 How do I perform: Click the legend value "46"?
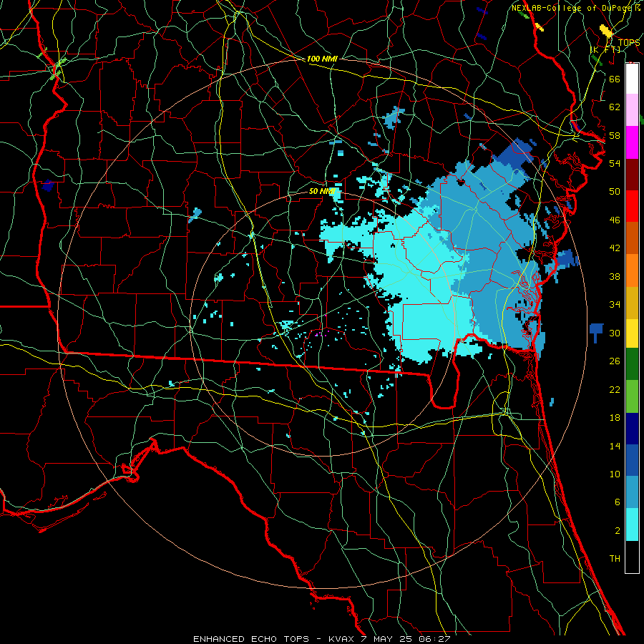pyautogui.click(x=615, y=220)
